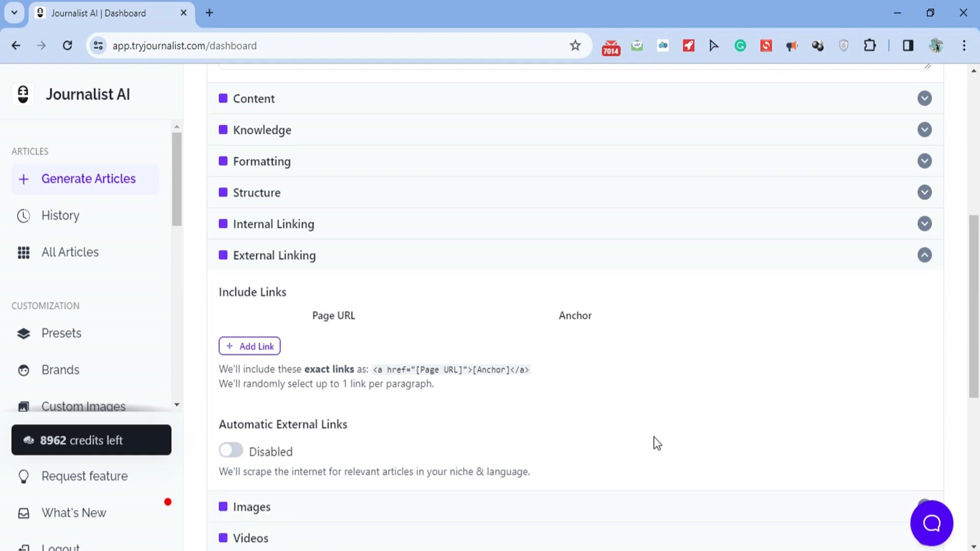
Task: Click the External Linking section title
Action: click(274, 256)
